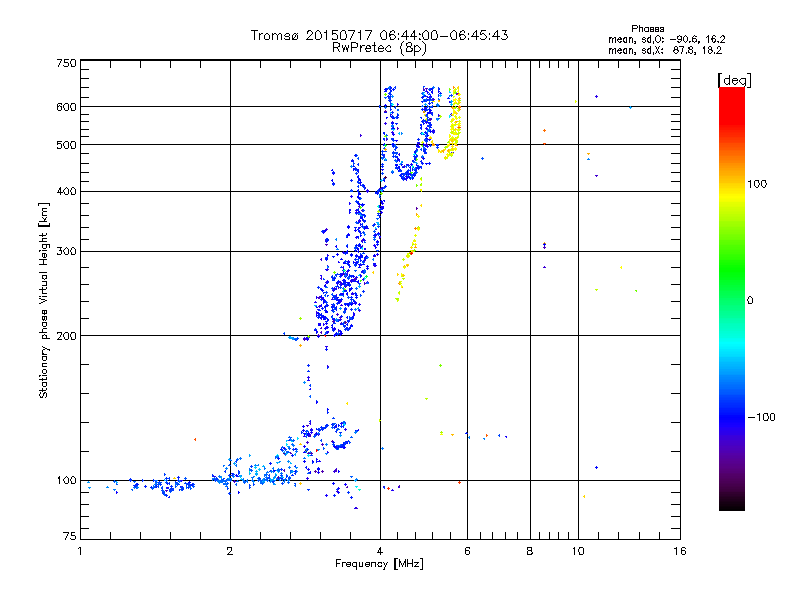Click the y-axis tick label "75"
This screenshot has height=600, width=800.
coord(70,536)
